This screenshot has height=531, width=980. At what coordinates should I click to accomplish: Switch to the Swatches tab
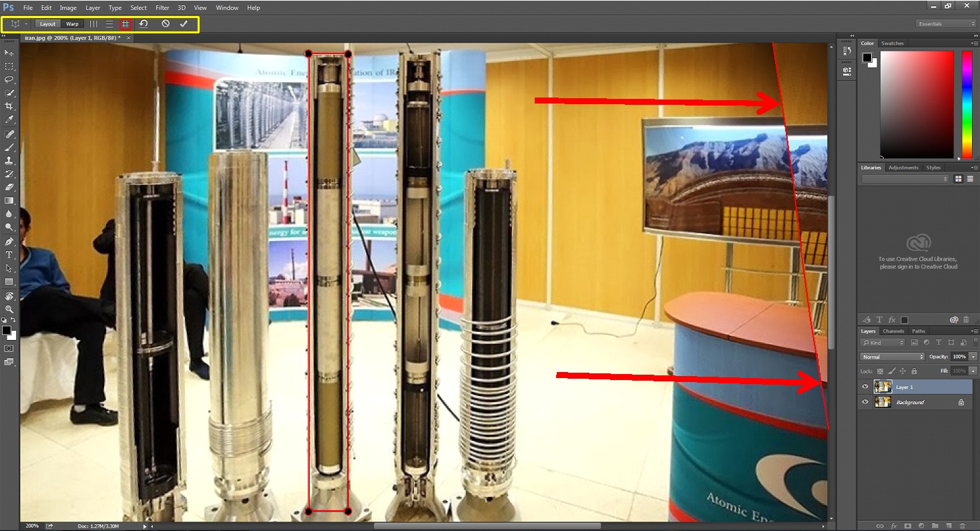tap(893, 43)
